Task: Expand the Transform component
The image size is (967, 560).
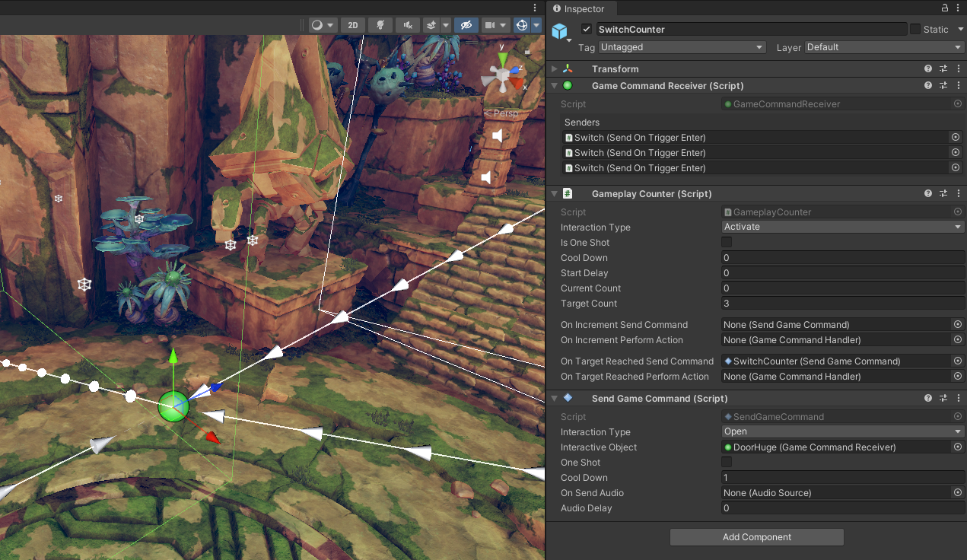Action: [x=555, y=69]
